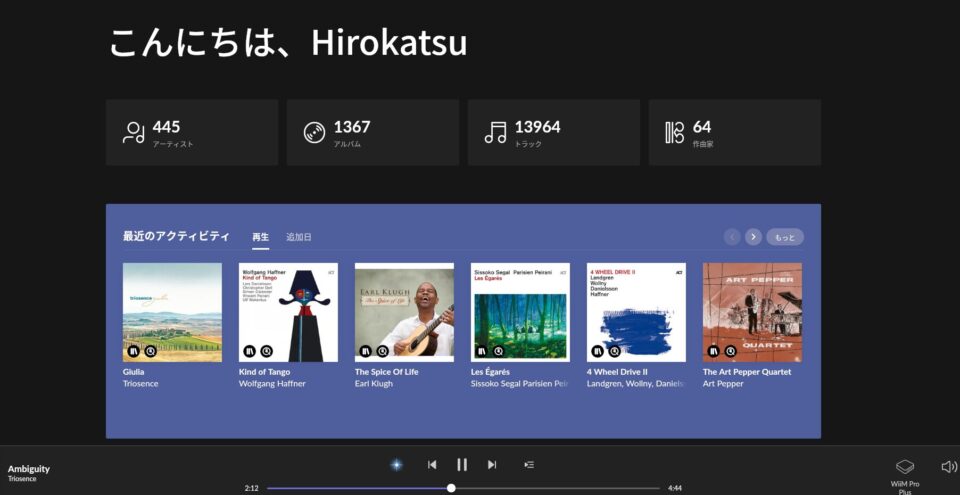Open The Art Pepper Quartet cover

752,312
